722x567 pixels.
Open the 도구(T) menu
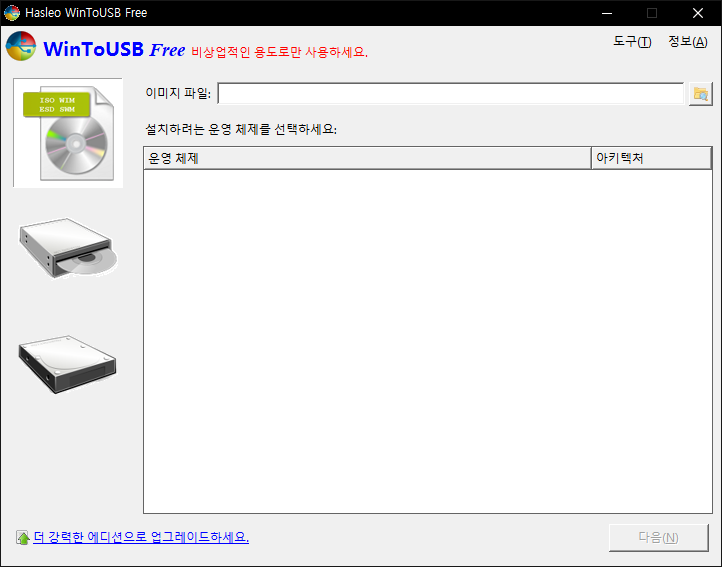coord(632,42)
